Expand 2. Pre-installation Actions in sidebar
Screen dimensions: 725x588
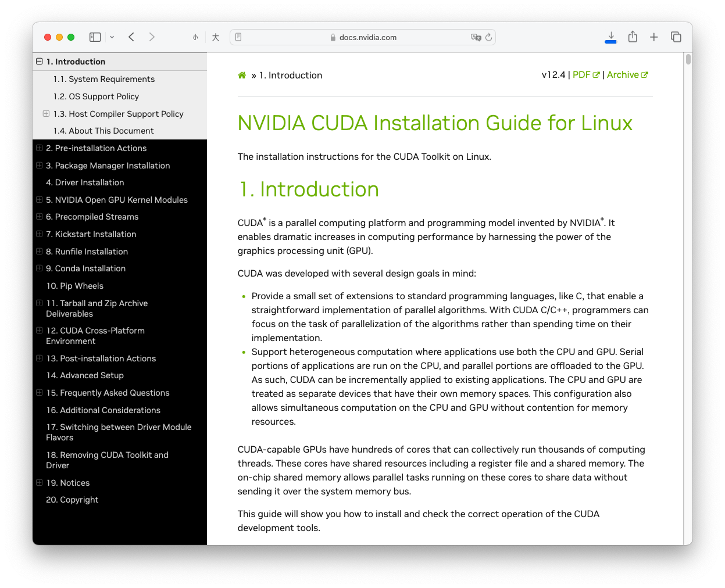coord(40,148)
